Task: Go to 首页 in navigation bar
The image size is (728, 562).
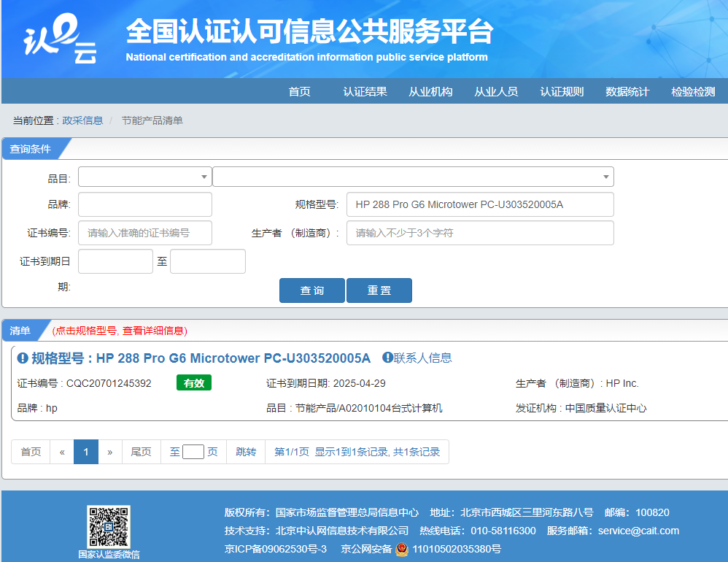Action: [x=300, y=91]
